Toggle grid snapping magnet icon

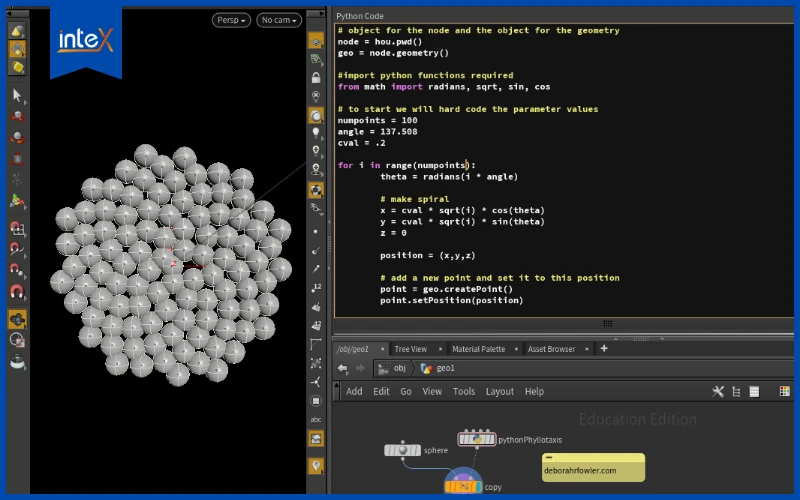coord(17,228)
